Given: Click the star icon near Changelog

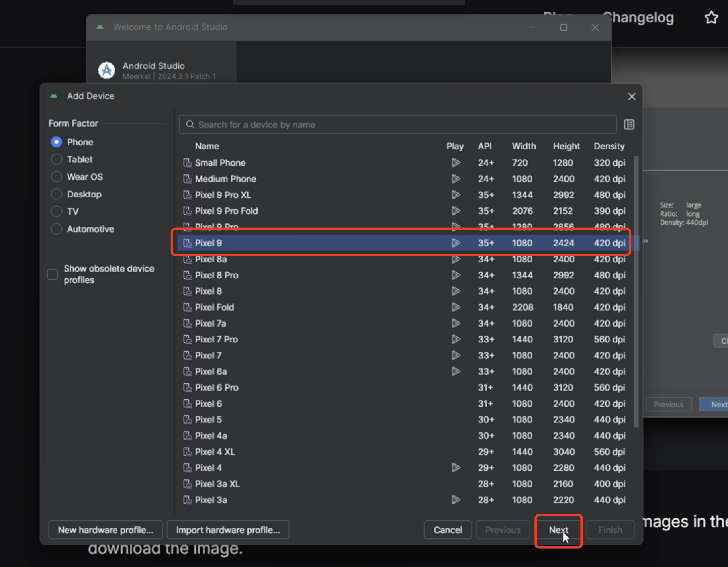Looking at the screenshot, I should pos(711,18).
